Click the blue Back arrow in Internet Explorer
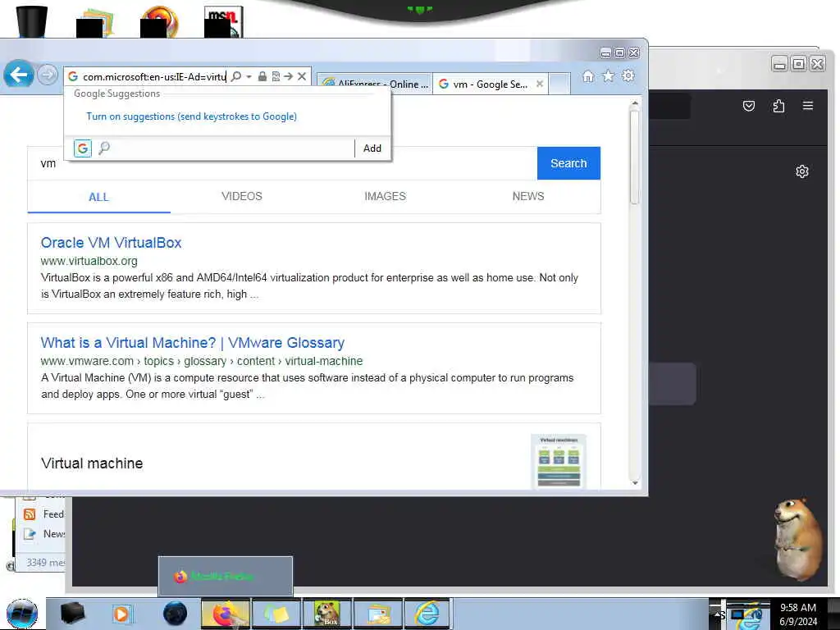This screenshot has width=840, height=630. pos(19,75)
